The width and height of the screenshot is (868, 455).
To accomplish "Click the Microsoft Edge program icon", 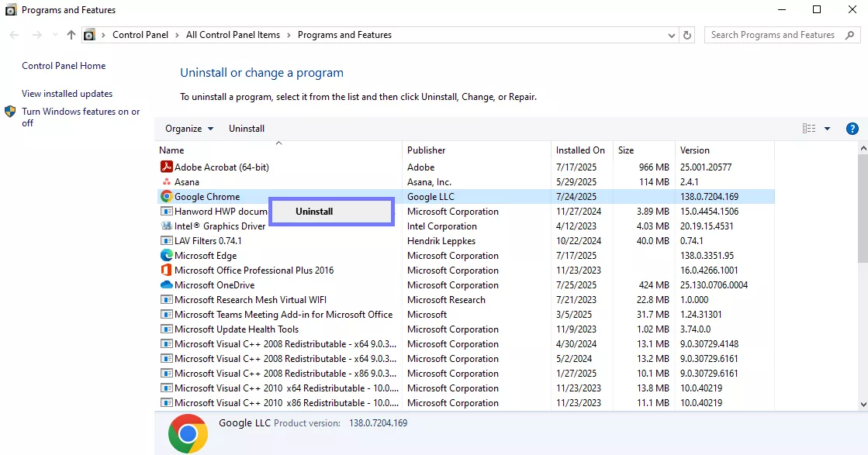I will coord(165,255).
